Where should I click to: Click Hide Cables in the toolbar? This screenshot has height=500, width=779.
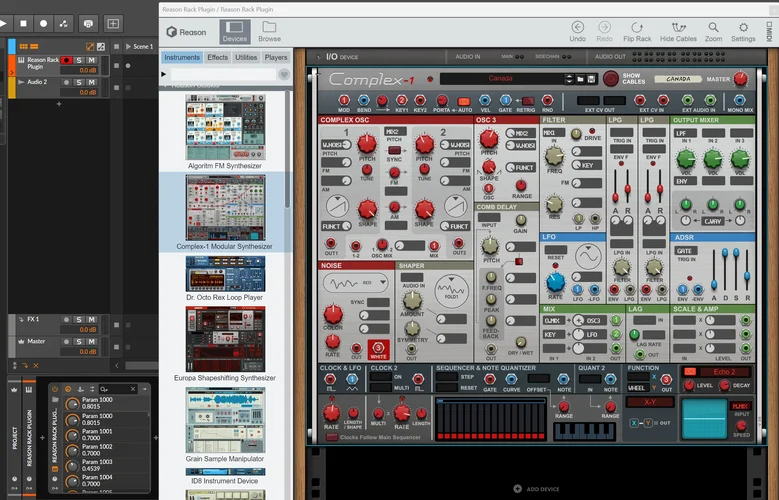678,32
